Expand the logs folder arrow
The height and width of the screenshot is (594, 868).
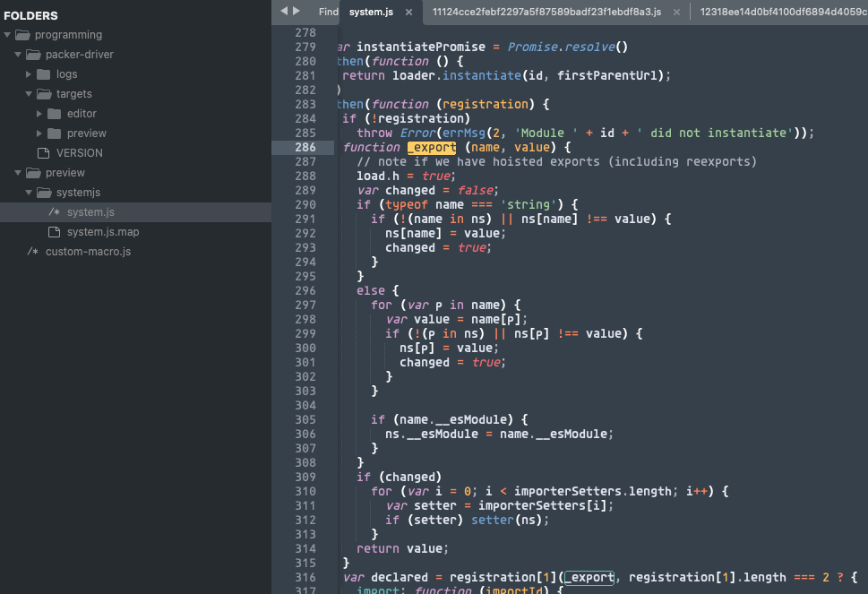point(29,74)
